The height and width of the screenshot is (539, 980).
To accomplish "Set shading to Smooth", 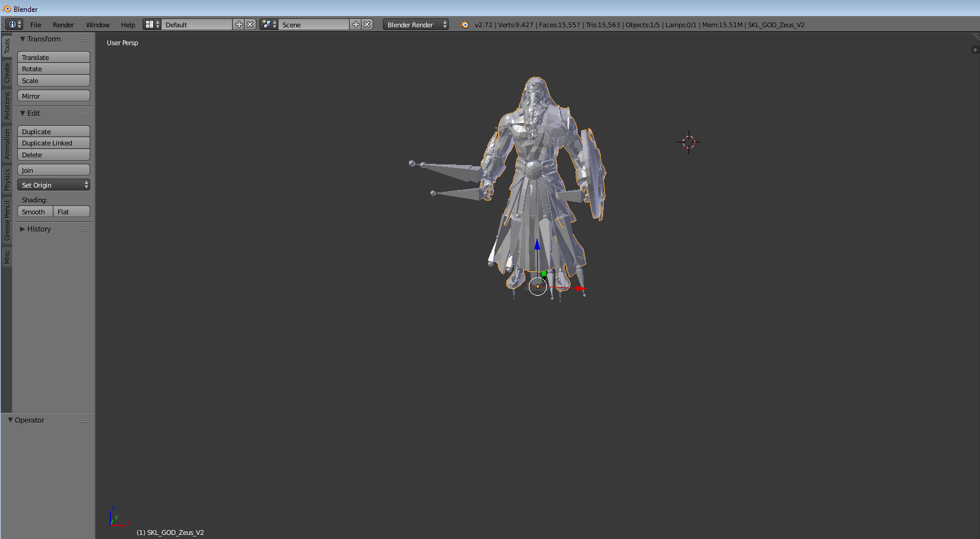I will (x=35, y=212).
